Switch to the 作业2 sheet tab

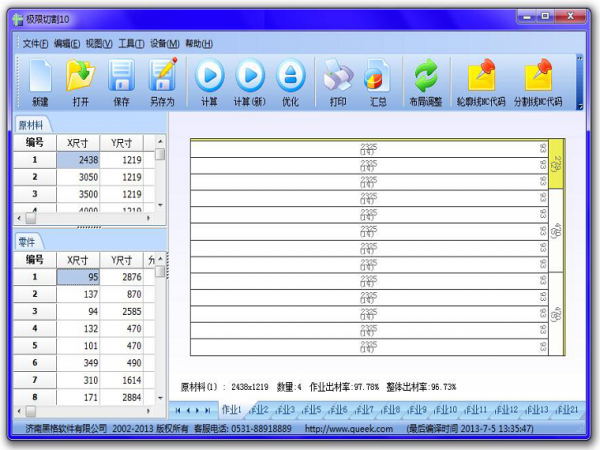259,410
